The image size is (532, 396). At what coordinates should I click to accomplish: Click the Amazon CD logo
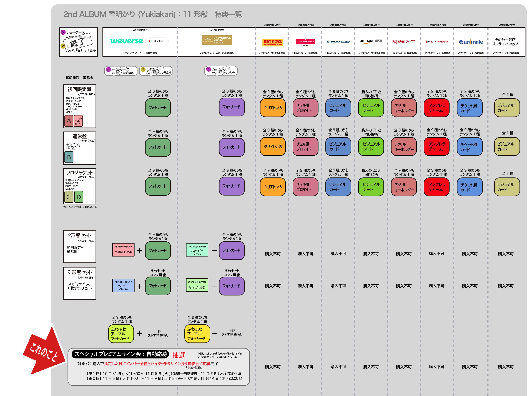371,41
